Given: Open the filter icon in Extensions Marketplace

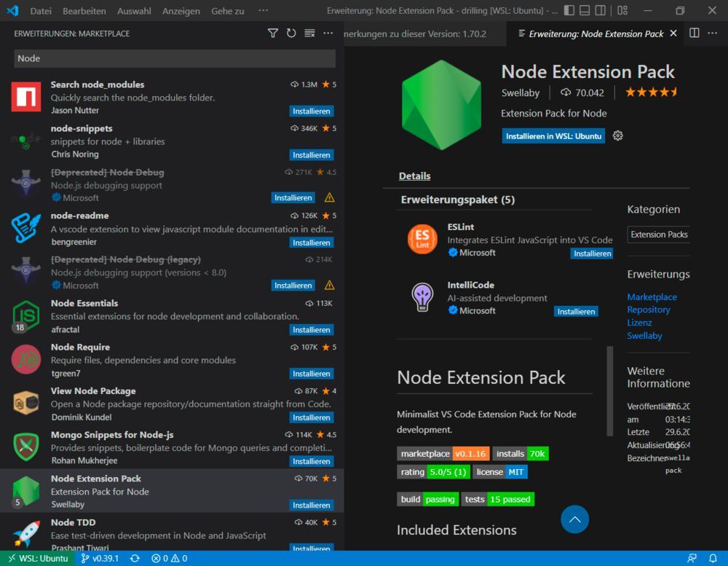Looking at the screenshot, I should coord(273,34).
